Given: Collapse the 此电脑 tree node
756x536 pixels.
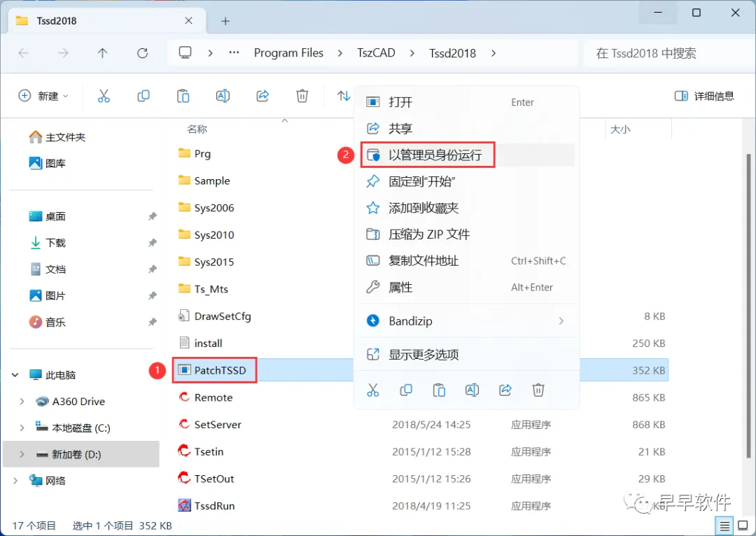Looking at the screenshot, I should click(x=15, y=374).
